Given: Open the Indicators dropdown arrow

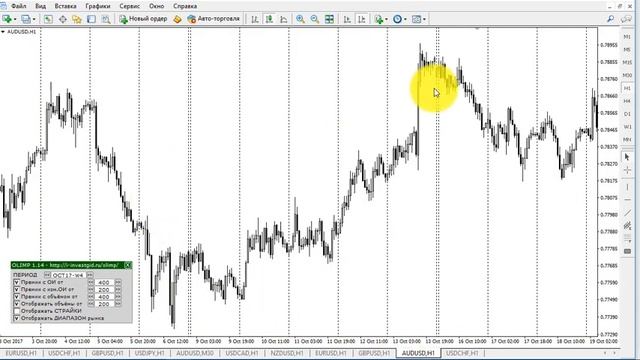Looking at the screenshot, I should [x=386, y=19].
